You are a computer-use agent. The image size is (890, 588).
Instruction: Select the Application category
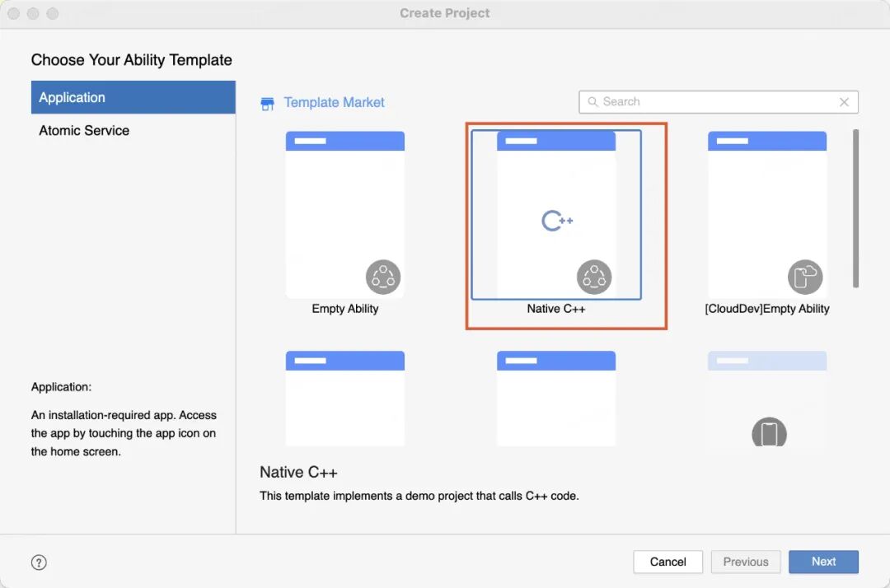click(133, 97)
